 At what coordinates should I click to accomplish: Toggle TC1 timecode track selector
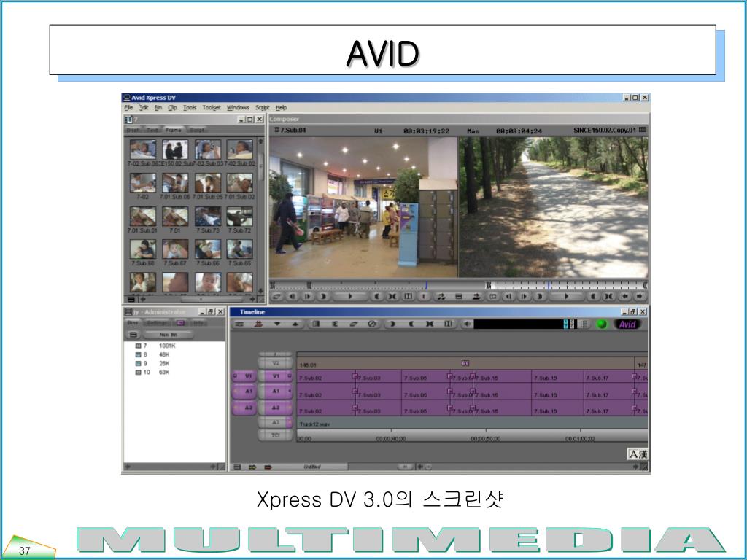click(x=275, y=435)
